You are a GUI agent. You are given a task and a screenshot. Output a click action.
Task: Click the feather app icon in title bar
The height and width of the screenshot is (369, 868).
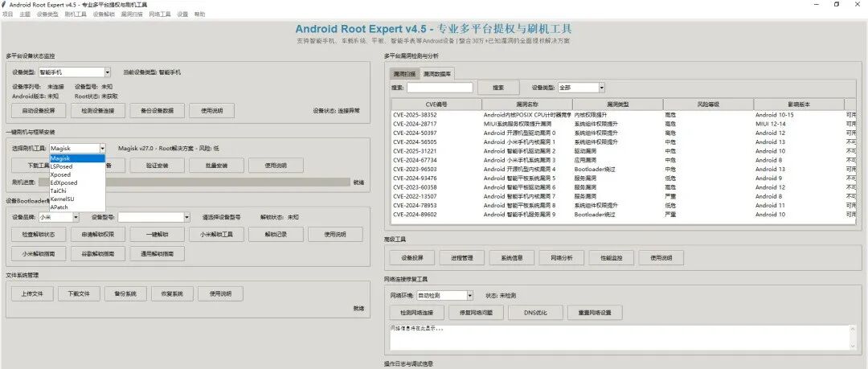coord(5,5)
